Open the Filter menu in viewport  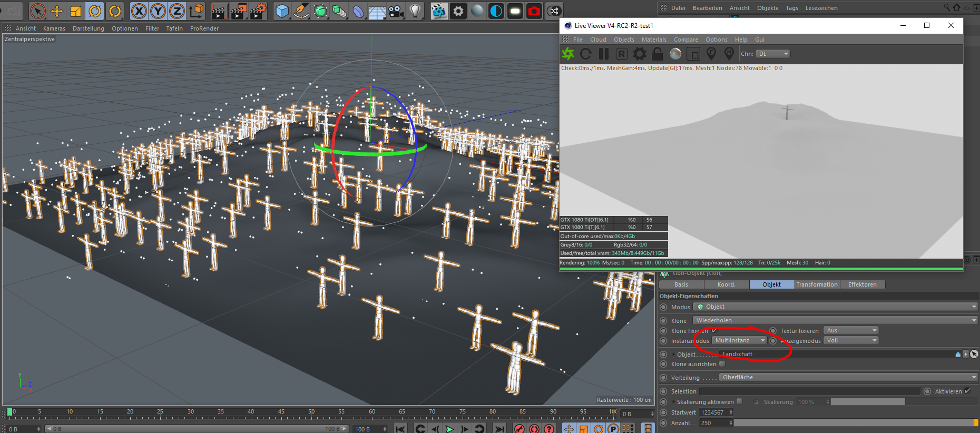point(152,28)
